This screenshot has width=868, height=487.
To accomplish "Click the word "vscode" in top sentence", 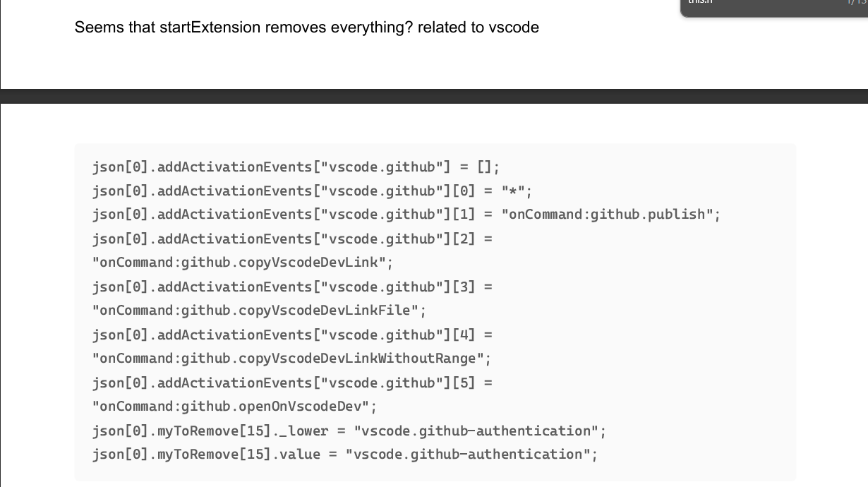I will (x=514, y=28).
